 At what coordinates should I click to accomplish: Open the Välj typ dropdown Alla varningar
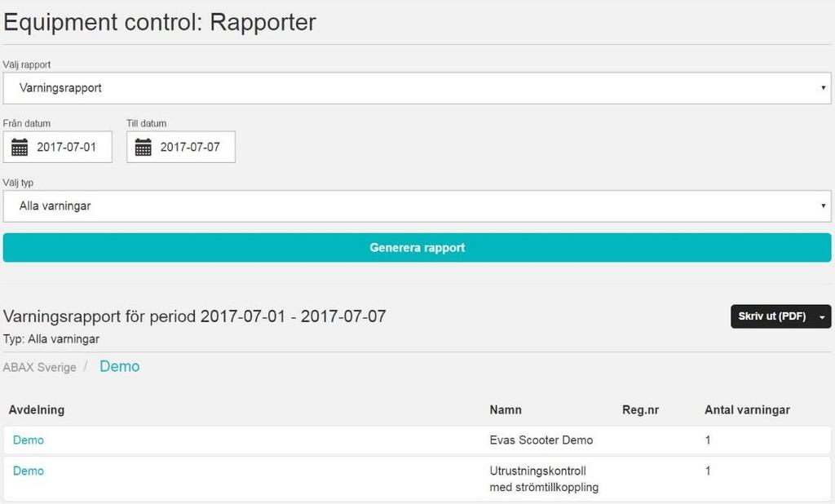[x=417, y=206]
